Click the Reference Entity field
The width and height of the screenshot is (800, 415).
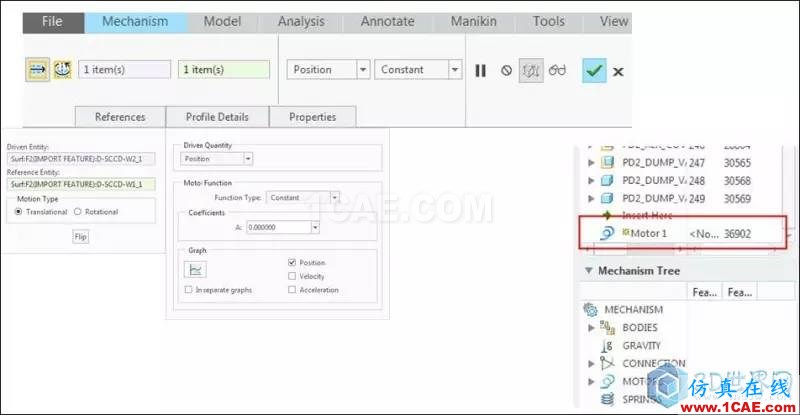point(81,184)
